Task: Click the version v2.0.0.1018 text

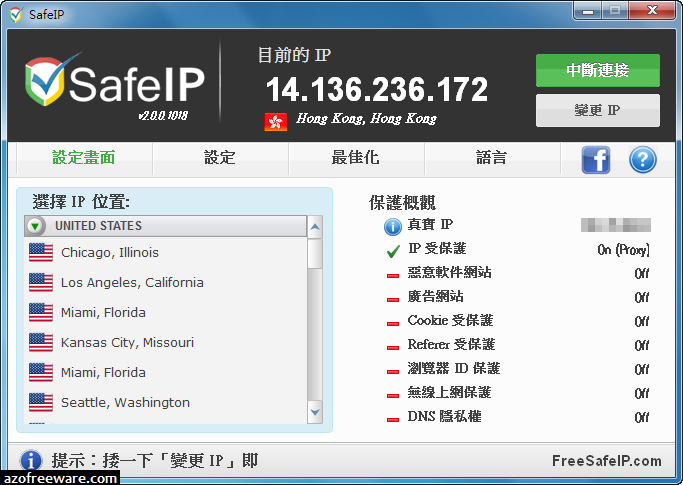Action: point(163,115)
